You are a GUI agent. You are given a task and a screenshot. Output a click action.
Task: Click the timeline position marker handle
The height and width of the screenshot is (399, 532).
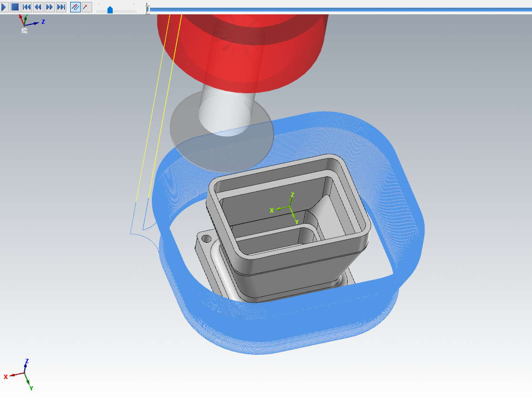[148, 9]
